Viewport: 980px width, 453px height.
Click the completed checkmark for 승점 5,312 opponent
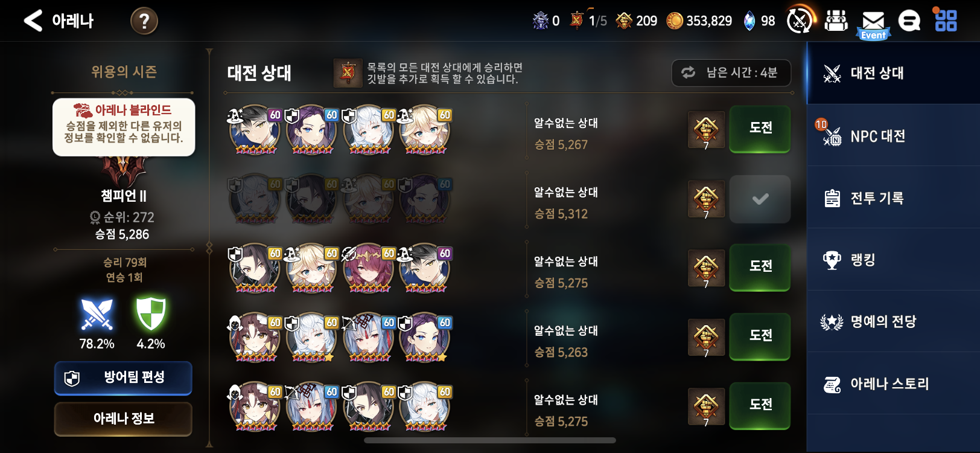coord(760,199)
